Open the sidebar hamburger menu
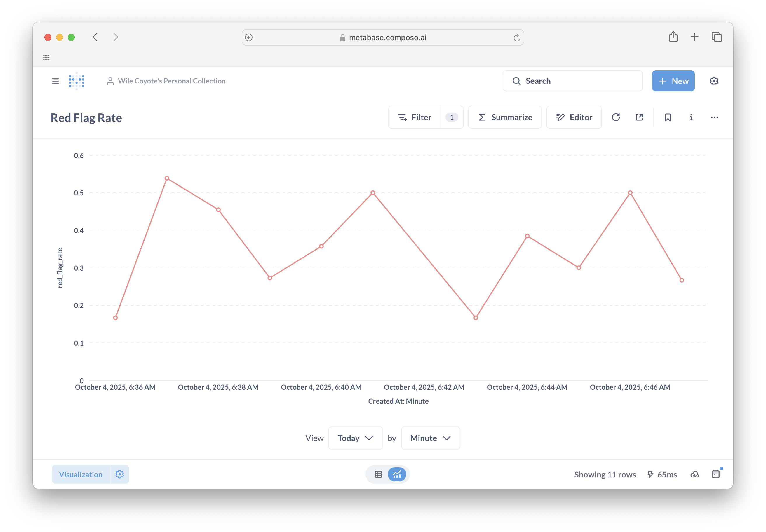Viewport: 766px width, 532px height. (55, 81)
